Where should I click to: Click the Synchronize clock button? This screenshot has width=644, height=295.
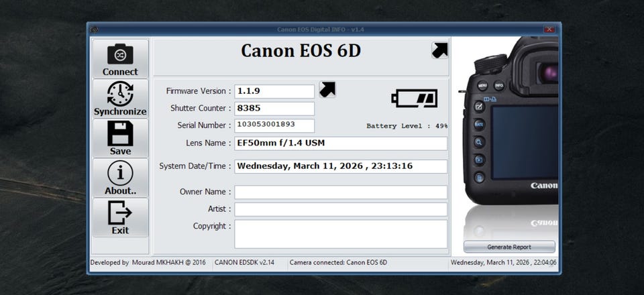(x=120, y=99)
